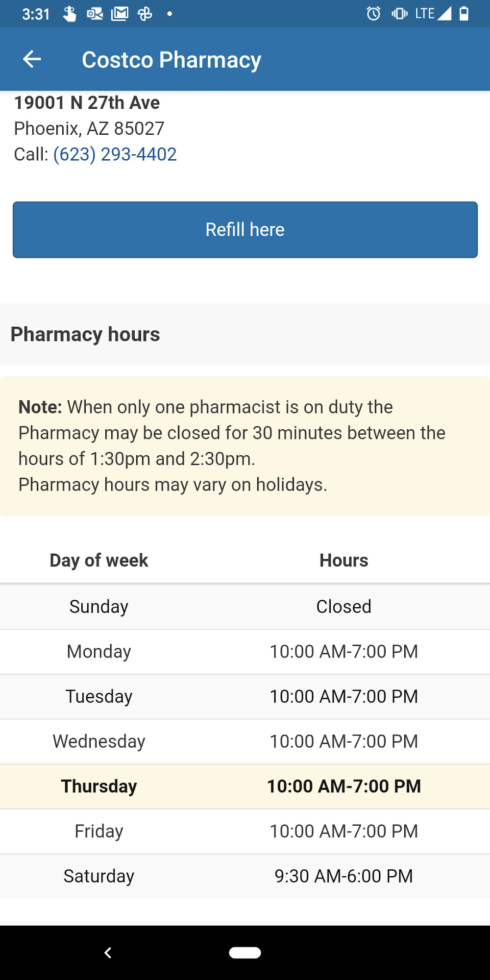Viewport: 490px width, 980px height.
Task: Tap the Android back navigation chevron
Action: [108, 953]
